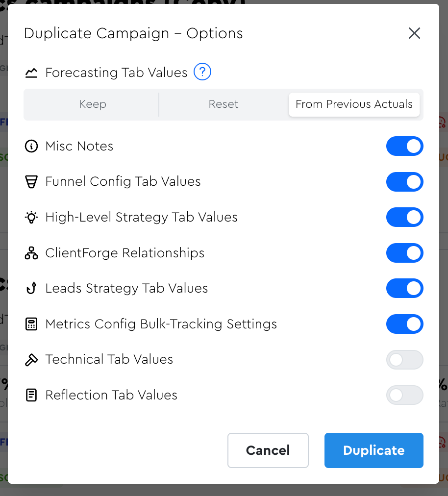Cancel the duplicate campaign dialog
This screenshot has width=448, height=496.
point(268,450)
